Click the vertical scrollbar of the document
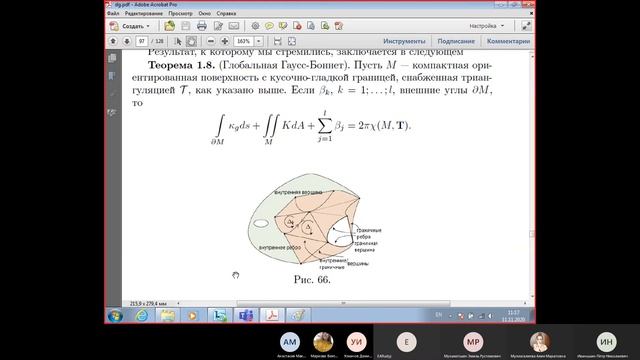The height and width of the screenshot is (360, 640). pos(531,176)
